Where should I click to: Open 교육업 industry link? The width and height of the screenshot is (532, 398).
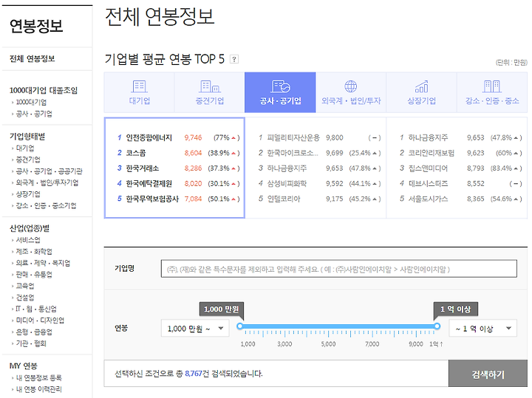coord(25,286)
